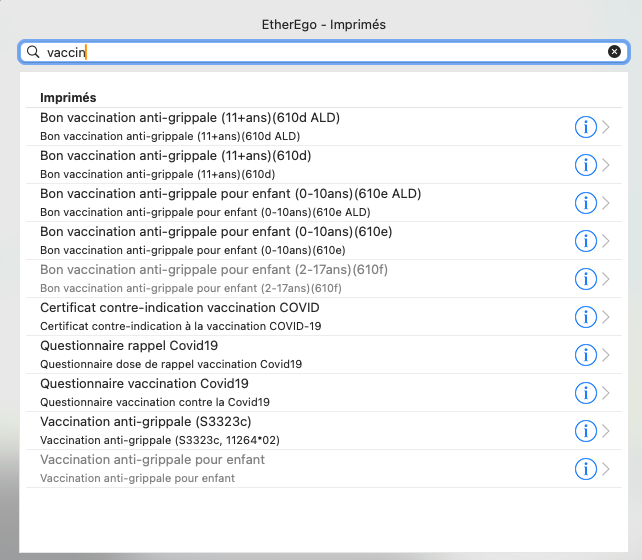Pick Questionnaire vaccination Covid19 entry
Image resolution: width=642 pixels, height=560 pixels.
[x=323, y=393]
